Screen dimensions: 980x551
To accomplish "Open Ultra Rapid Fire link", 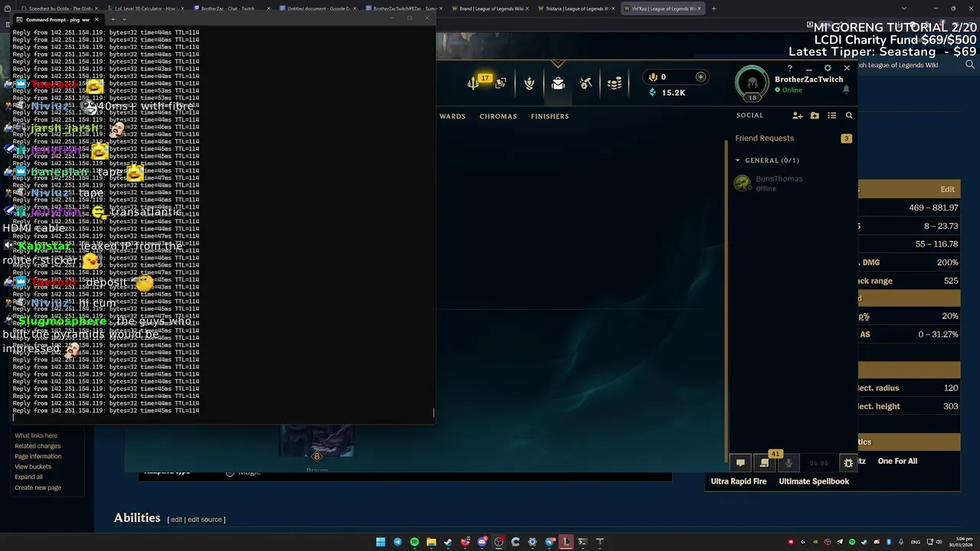I will (x=738, y=481).
